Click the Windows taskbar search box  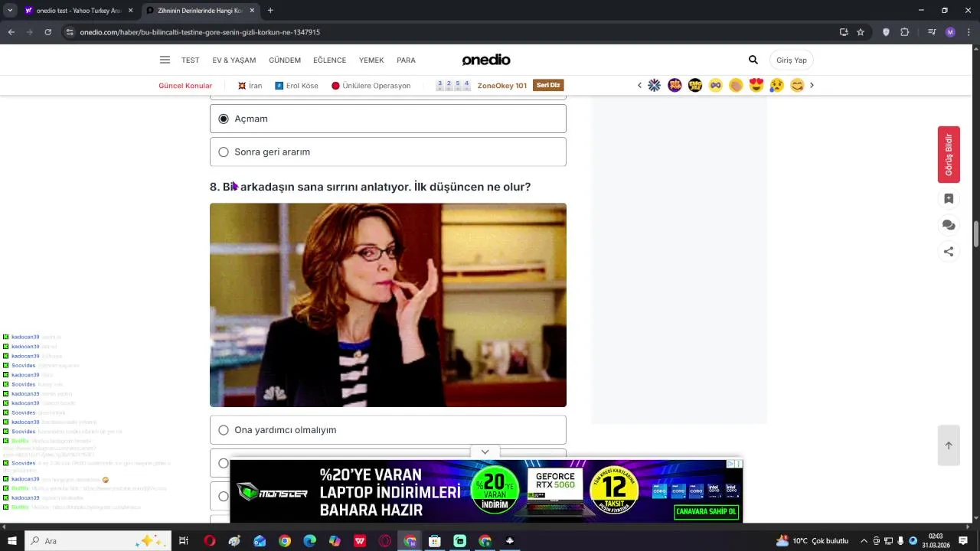point(100,541)
